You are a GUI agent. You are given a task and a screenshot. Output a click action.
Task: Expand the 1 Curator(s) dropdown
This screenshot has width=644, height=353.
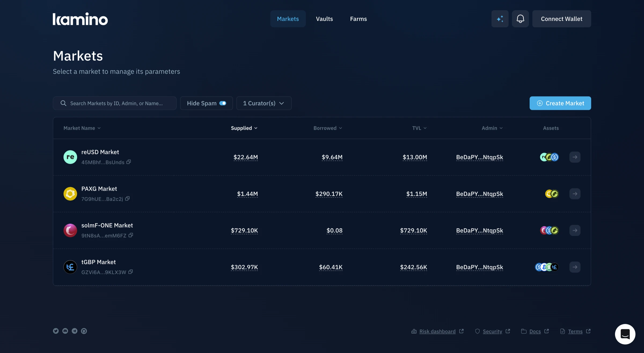[264, 103]
